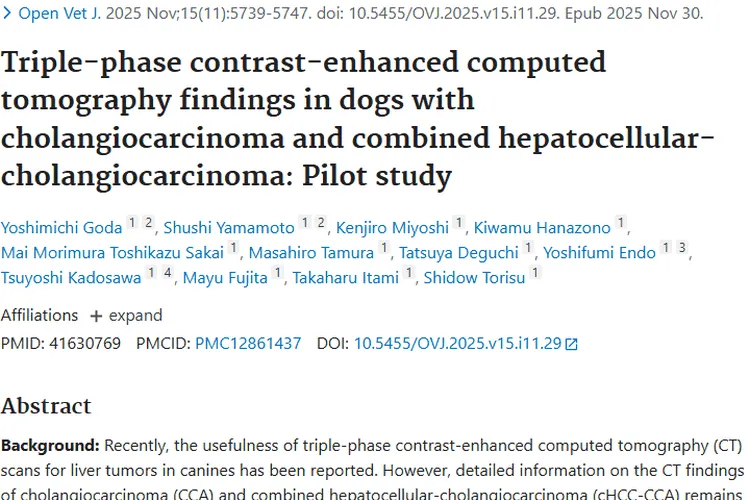Select author Mayu Fujita

[x=225, y=278]
